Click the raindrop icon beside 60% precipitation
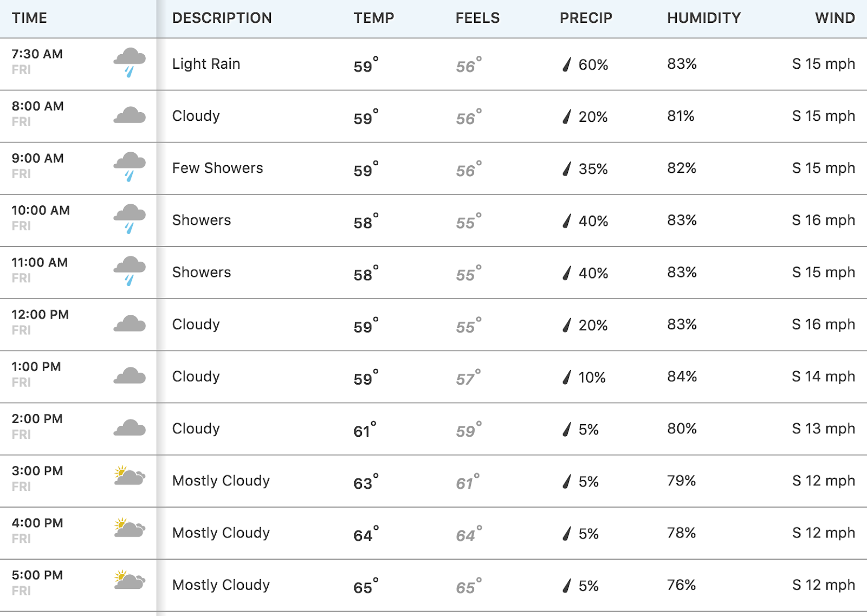Screen dimensions: 867x616 click(567, 65)
